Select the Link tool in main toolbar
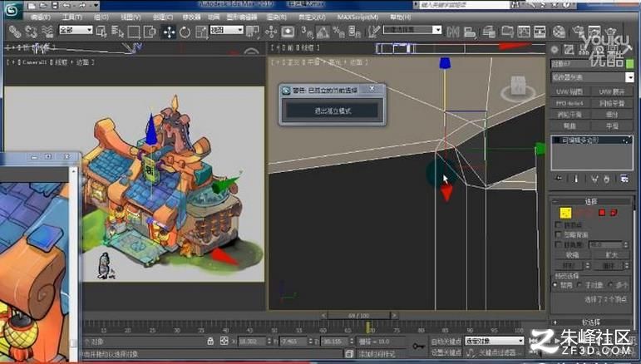Image resolution: width=641 pixels, height=364 pixels. [15, 32]
